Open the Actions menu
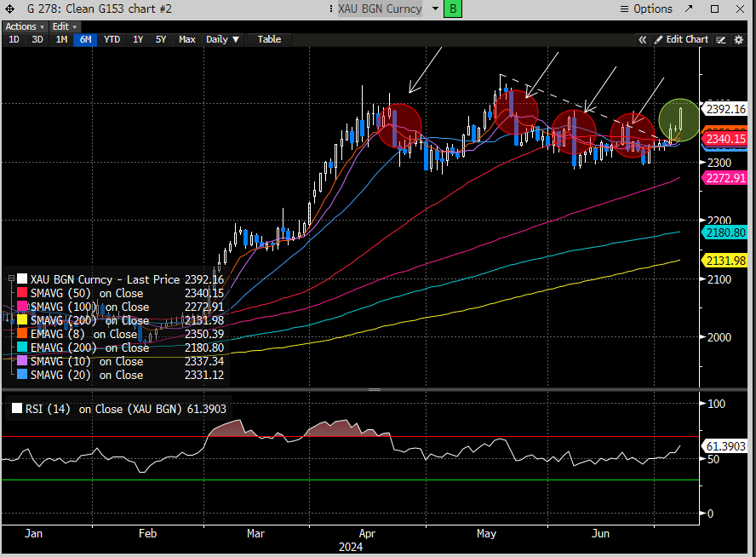The width and height of the screenshot is (756, 557). point(25,26)
